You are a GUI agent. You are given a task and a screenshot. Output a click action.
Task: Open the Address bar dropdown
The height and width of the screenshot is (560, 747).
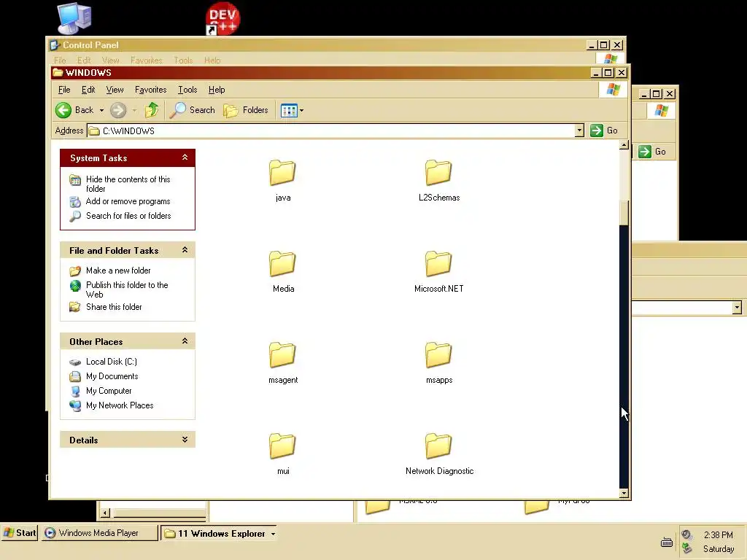[578, 131]
